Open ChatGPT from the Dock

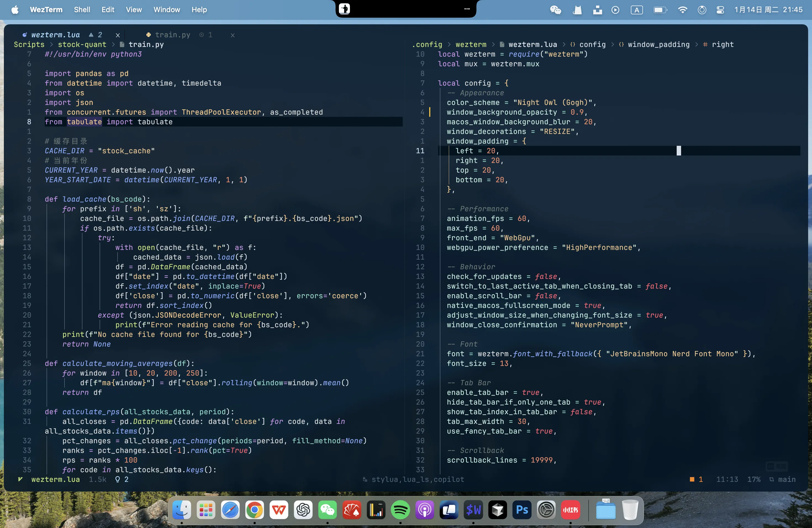303,511
